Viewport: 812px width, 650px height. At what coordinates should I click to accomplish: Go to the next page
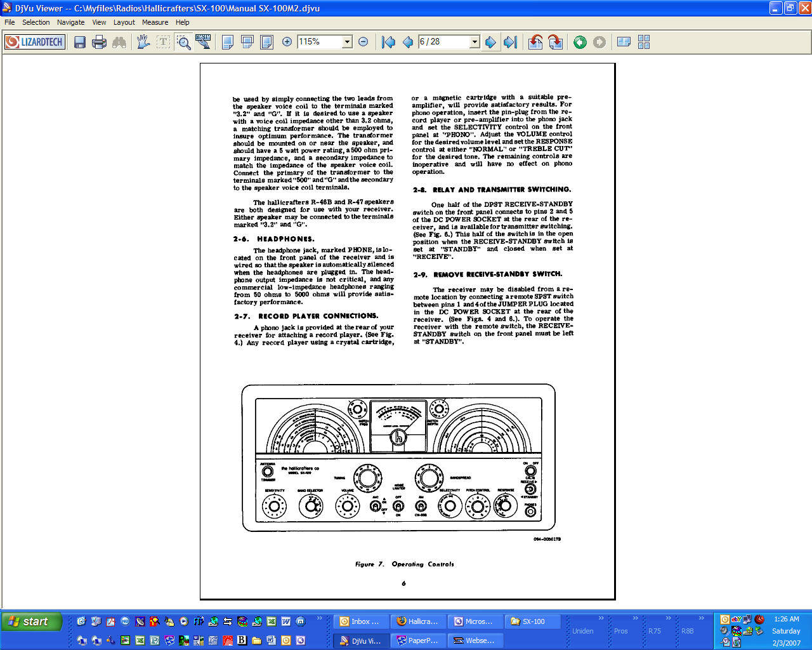(490, 42)
